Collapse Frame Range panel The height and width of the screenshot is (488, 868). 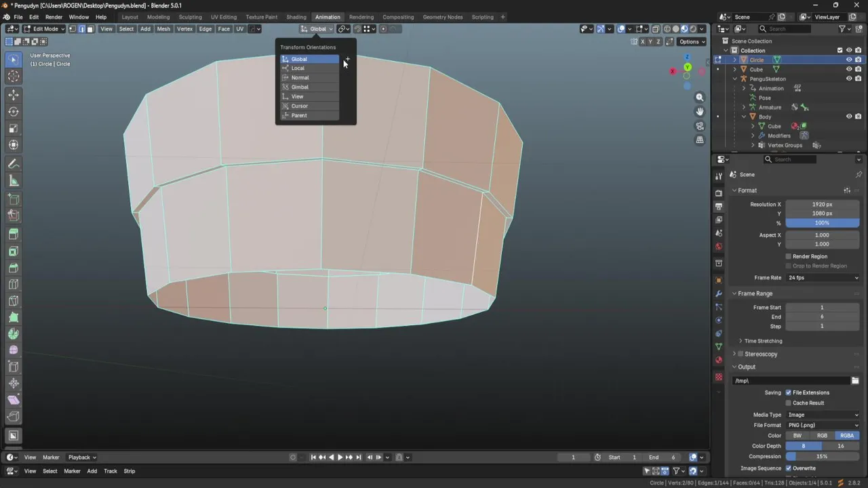[734, 293]
